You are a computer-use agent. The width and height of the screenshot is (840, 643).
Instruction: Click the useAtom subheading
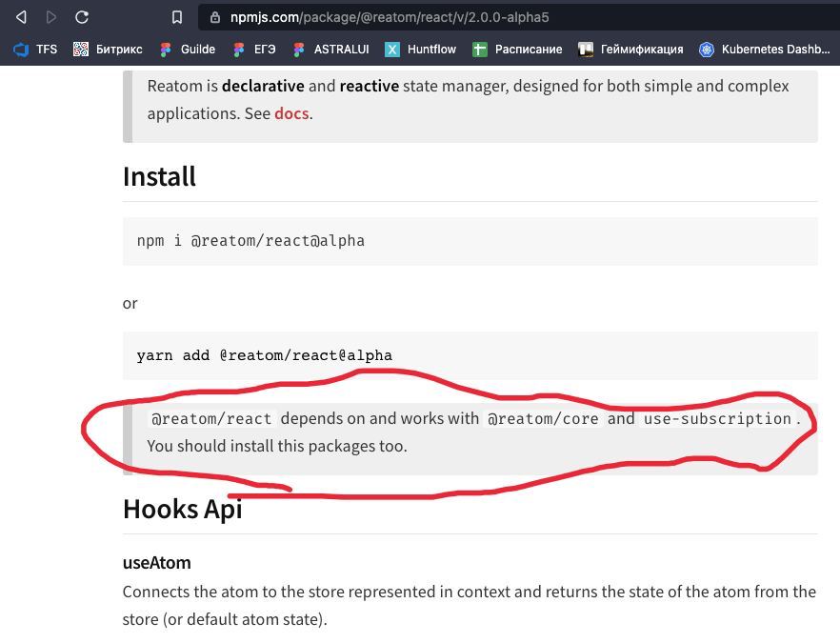pos(157,563)
